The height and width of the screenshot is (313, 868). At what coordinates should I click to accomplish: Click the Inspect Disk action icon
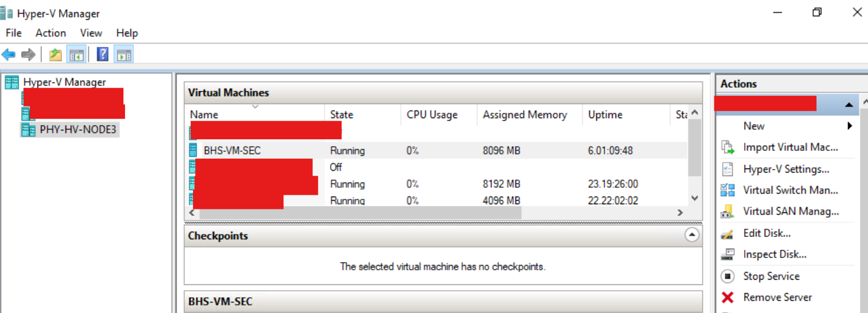coord(728,254)
